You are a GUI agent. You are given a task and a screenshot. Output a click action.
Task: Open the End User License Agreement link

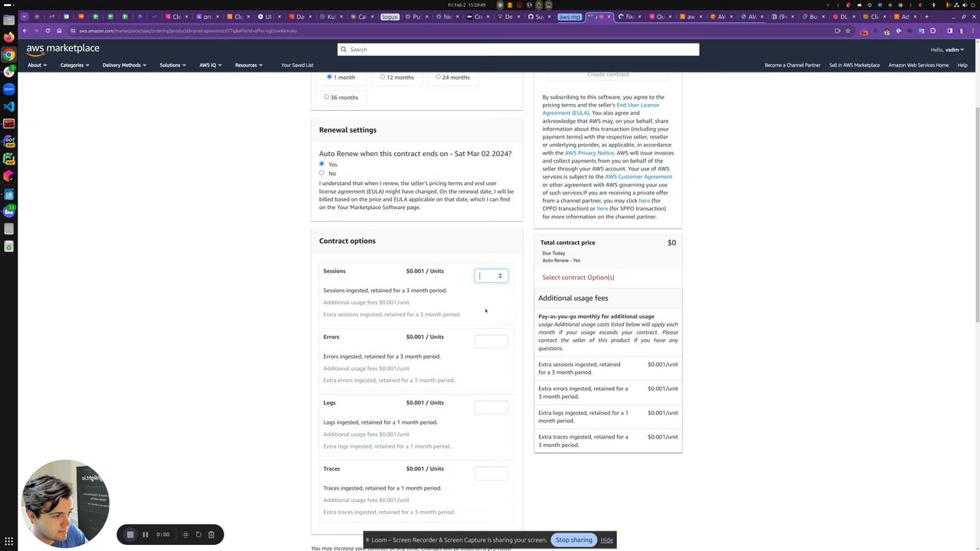tap(600, 109)
